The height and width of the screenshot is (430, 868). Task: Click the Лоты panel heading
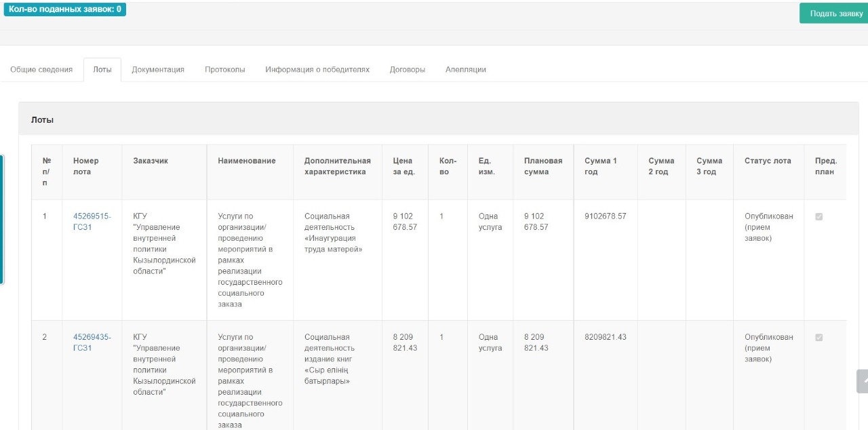(x=42, y=120)
